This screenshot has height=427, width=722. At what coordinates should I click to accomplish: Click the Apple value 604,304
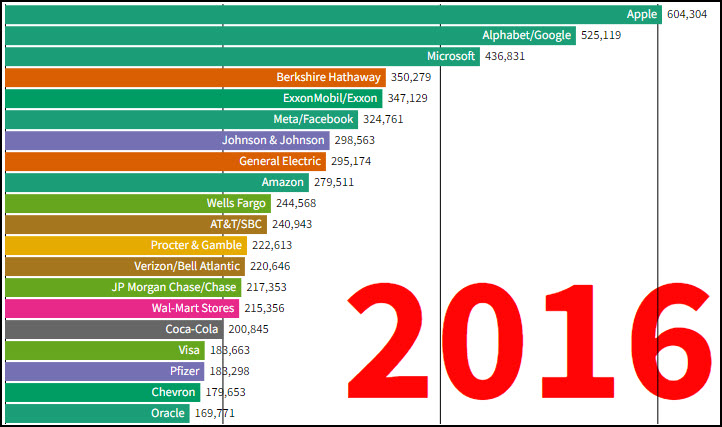point(687,14)
